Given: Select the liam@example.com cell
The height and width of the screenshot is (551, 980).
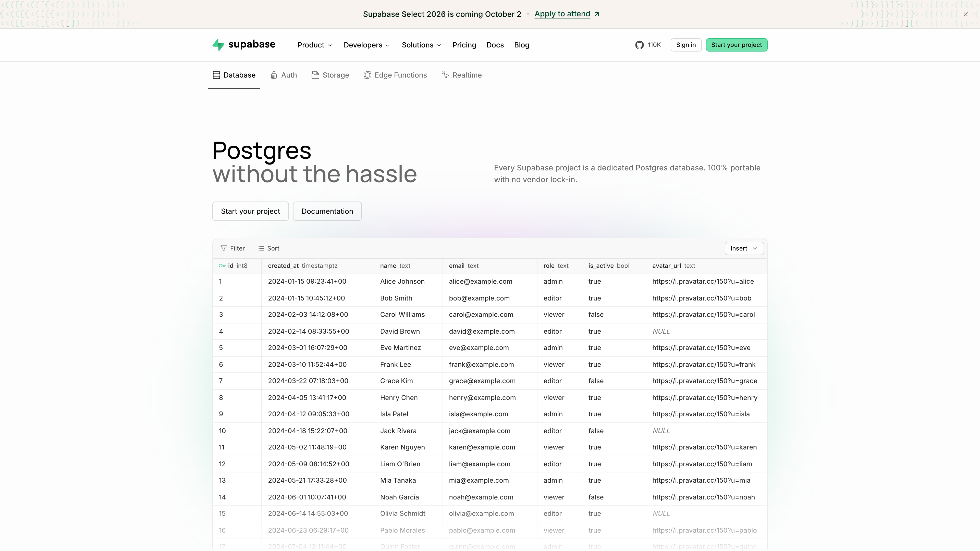Looking at the screenshot, I should pos(490,464).
